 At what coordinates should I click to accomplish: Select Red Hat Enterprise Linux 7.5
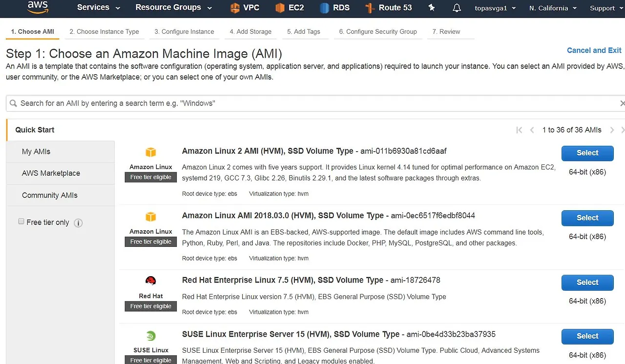pyautogui.click(x=587, y=283)
